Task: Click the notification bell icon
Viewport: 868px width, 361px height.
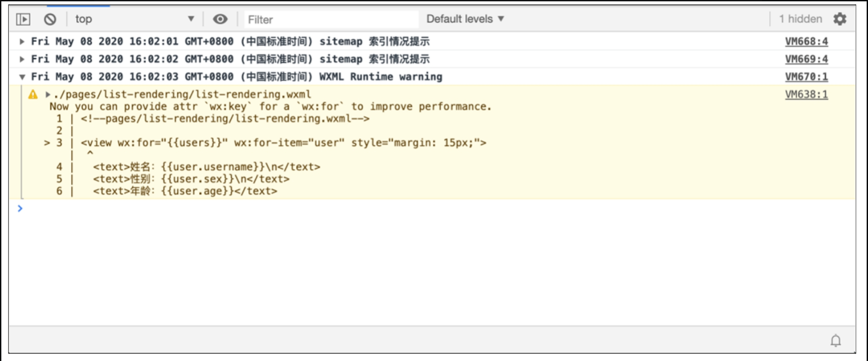Action: click(836, 341)
